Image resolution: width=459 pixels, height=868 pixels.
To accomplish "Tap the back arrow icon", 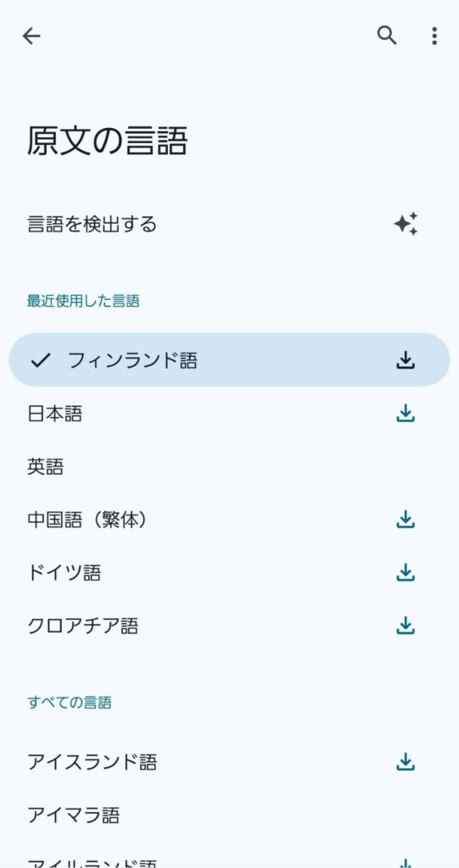I will [31, 36].
